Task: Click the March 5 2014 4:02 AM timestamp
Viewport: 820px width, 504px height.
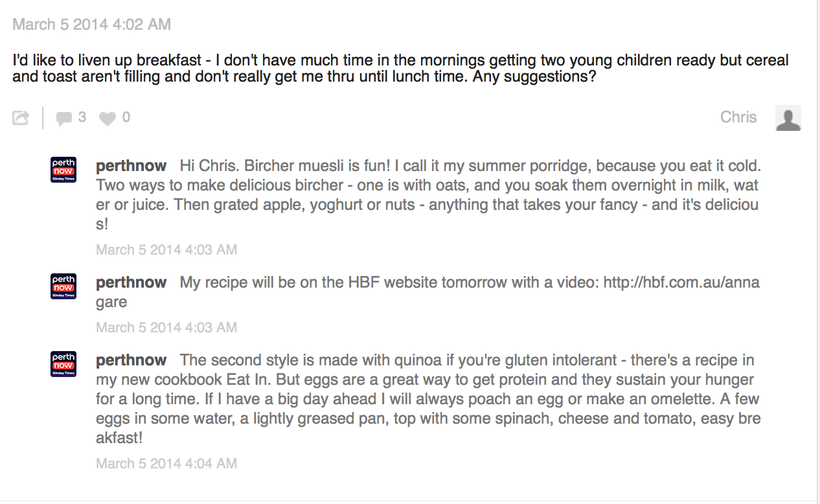Action: point(92,25)
